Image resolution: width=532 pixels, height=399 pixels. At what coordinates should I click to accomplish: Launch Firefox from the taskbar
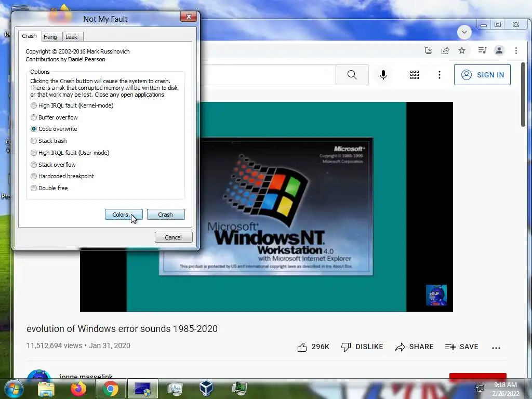[x=78, y=389]
